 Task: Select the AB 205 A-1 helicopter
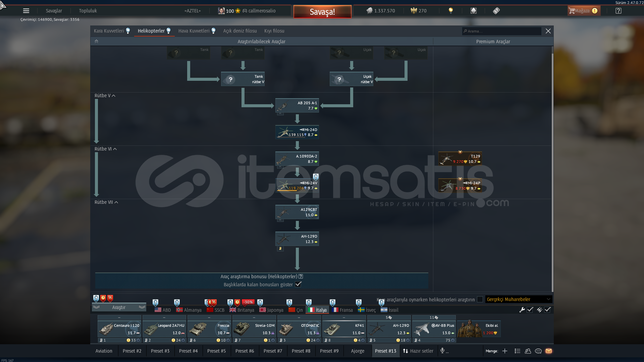(x=297, y=106)
